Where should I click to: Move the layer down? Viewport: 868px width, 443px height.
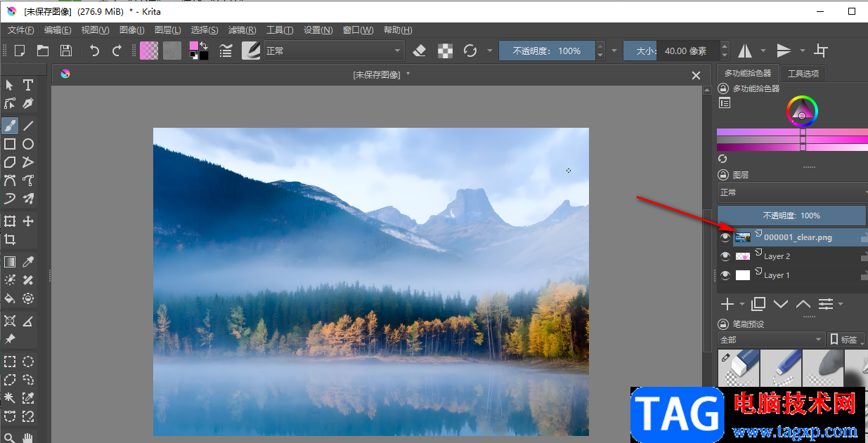(x=781, y=304)
